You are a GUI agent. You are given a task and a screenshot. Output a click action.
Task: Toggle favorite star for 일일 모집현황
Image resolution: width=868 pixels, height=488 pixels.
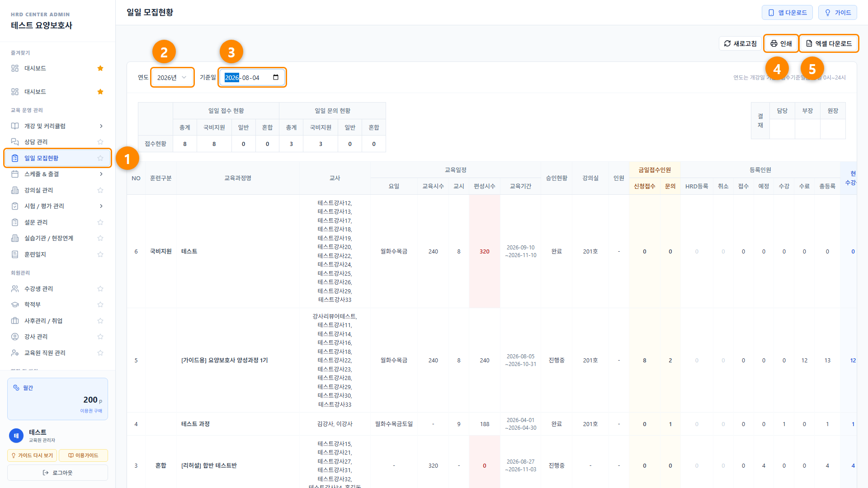pyautogui.click(x=100, y=158)
